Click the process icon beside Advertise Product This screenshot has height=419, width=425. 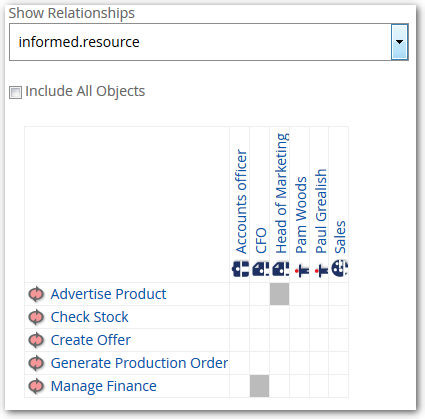point(36,294)
